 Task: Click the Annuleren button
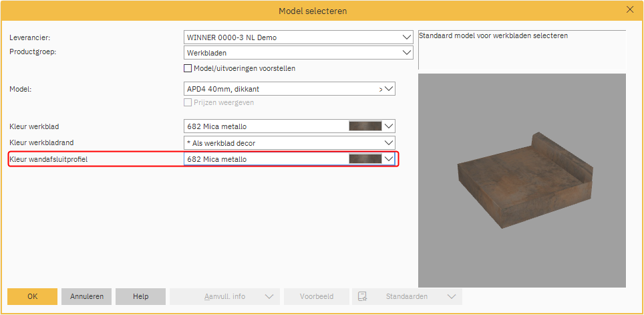pyautogui.click(x=86, y=296)
